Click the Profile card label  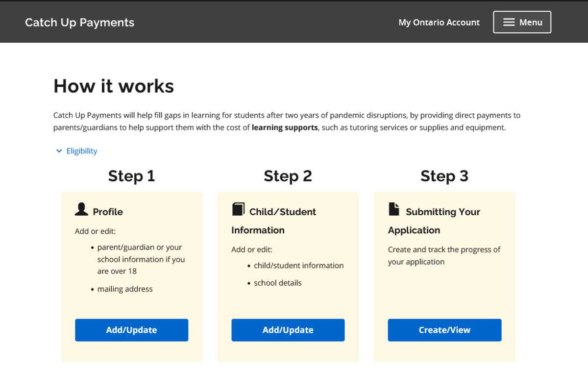coord(107,212)
